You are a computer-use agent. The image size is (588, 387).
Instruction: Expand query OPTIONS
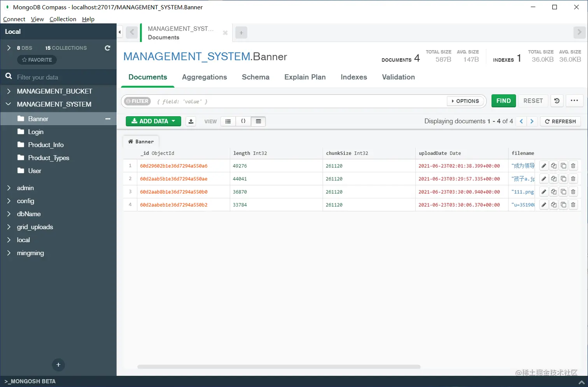(x=465, y=101)
